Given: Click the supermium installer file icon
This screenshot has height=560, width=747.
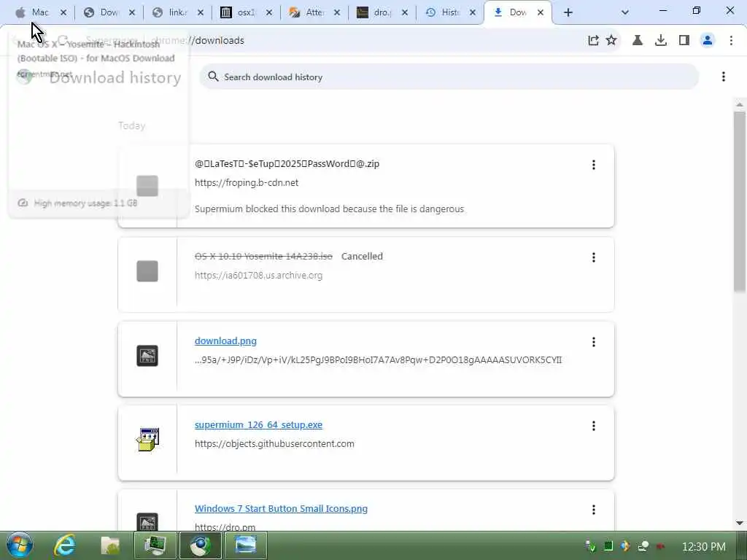Looking at the screenshot, I should click(147, 439).
